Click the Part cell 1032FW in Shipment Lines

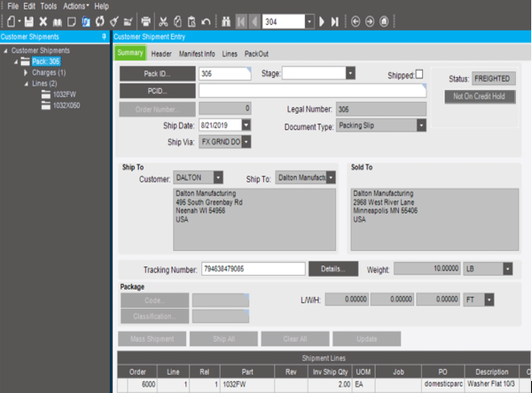pos(247,384)
